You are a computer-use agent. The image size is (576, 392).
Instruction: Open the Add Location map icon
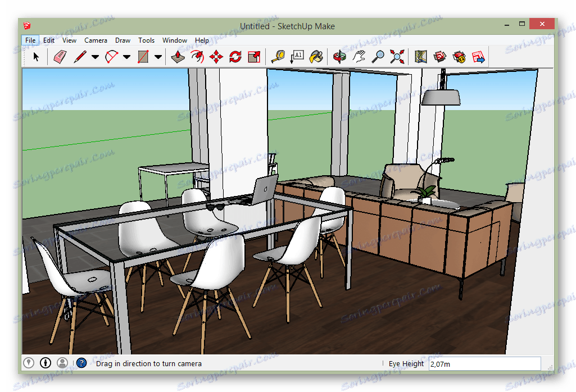pos(420,57)
